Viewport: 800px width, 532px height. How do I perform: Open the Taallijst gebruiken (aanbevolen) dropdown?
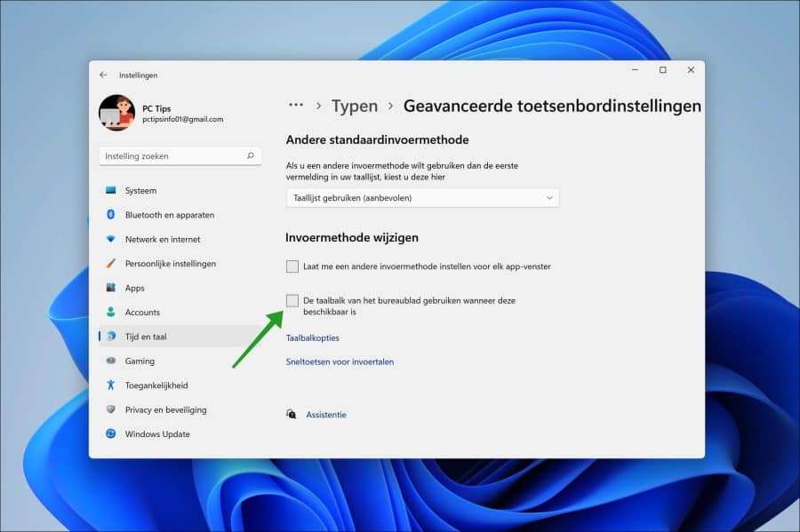422,198
